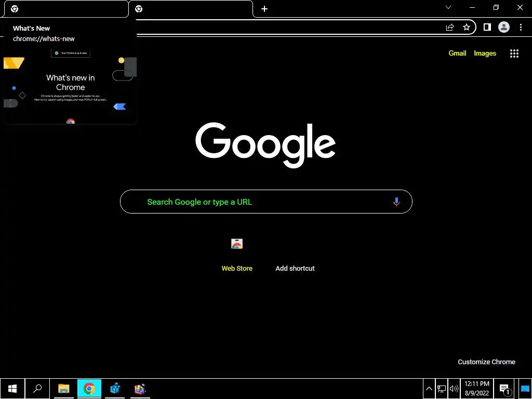Open the Google apps grid
Image resolution: width=532 pixels, height=399 pixels.
point(514,54)
